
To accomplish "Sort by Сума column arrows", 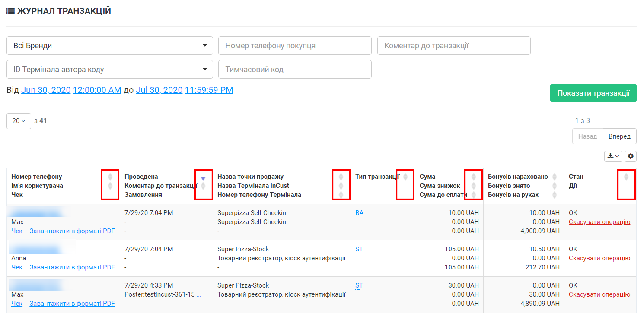I will [x=473, y=177].
